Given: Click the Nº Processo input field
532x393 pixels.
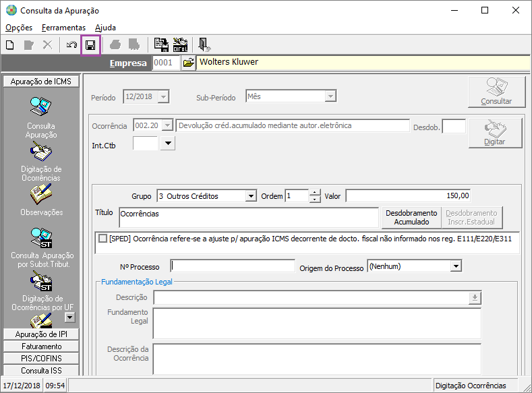Looking at the screenshot, I should (233, 266).
